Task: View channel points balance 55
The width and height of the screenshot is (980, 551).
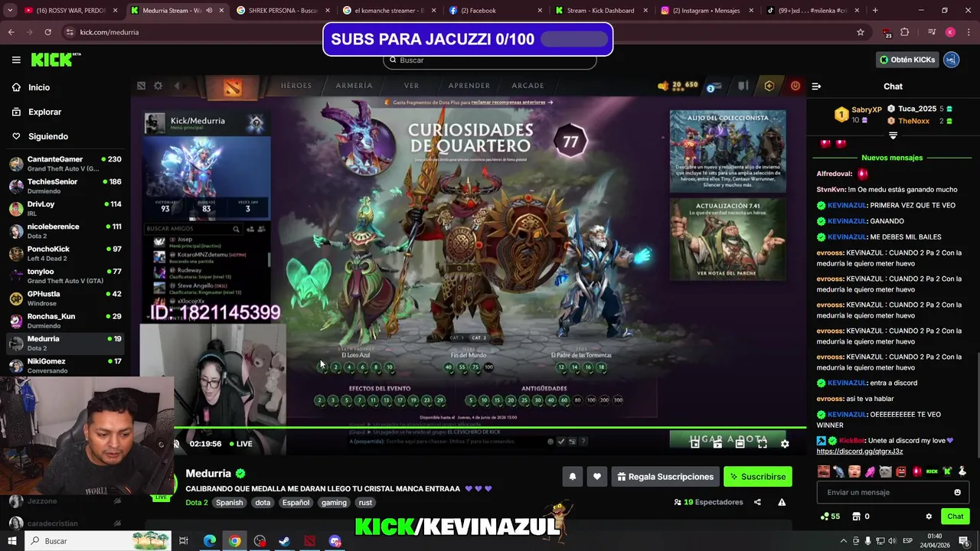Action: pos(830,517)
